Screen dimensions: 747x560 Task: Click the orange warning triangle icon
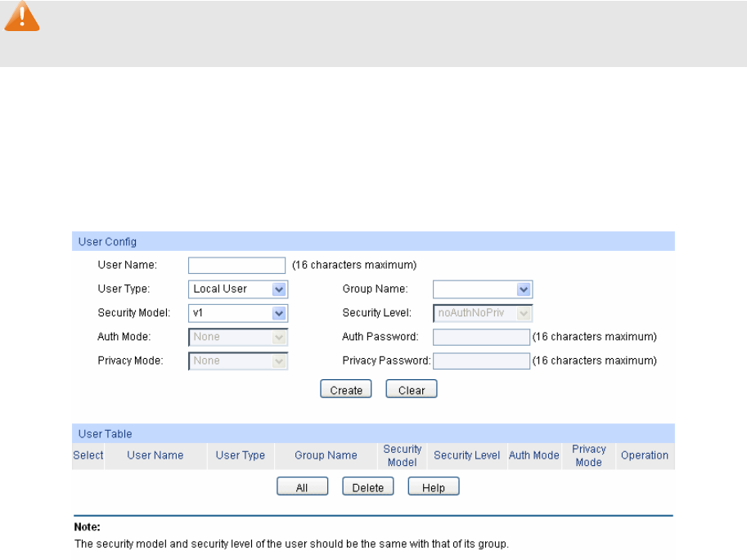22,16
